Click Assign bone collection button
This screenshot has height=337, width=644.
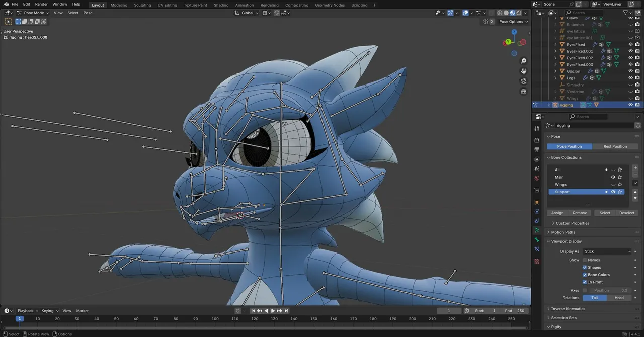[557, 213]
